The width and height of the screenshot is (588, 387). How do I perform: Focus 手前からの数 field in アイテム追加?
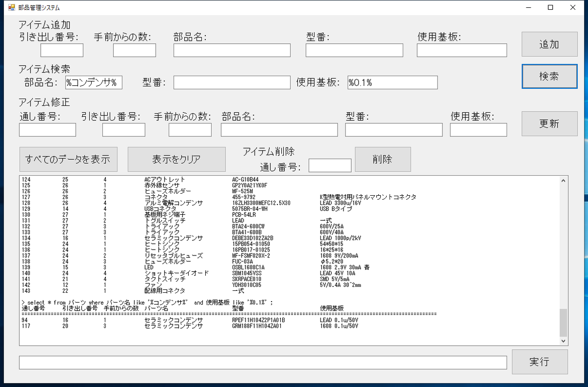pos(134,51)
